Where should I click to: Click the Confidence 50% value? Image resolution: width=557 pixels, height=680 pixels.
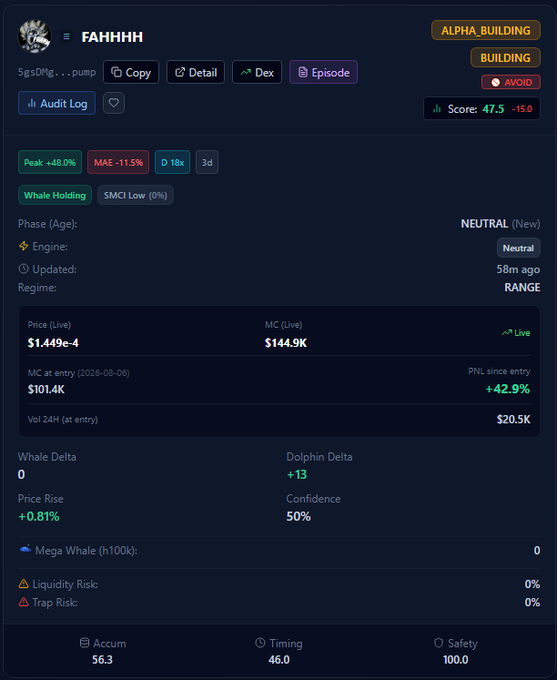click(298, 517)
